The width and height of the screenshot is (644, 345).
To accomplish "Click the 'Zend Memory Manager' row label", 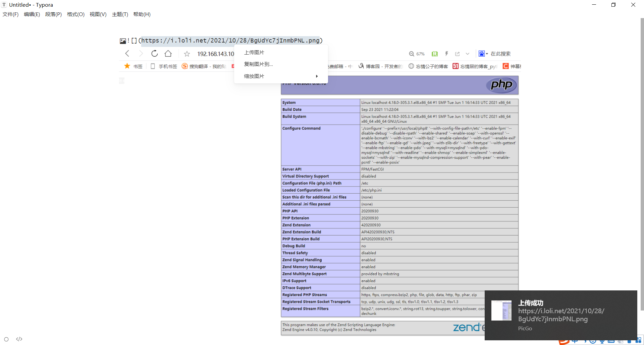I will [x=304, y=267].
